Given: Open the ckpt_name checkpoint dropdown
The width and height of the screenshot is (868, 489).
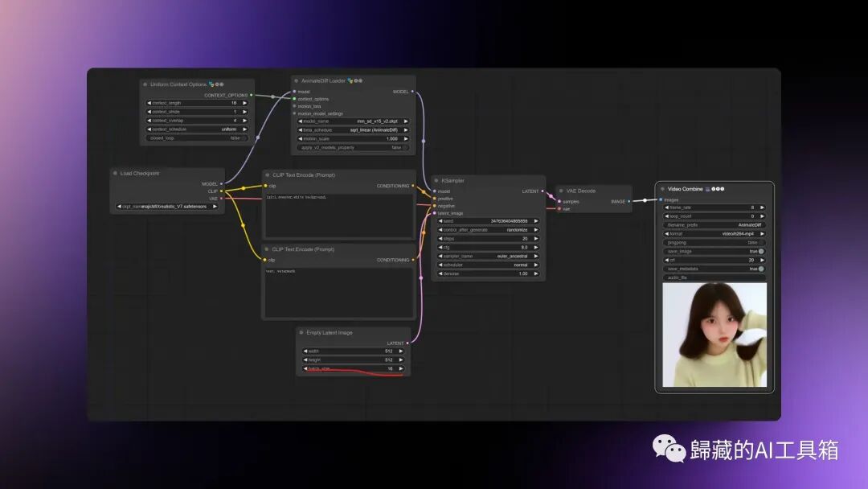Looking at the screenshot, I should point(167,207).
